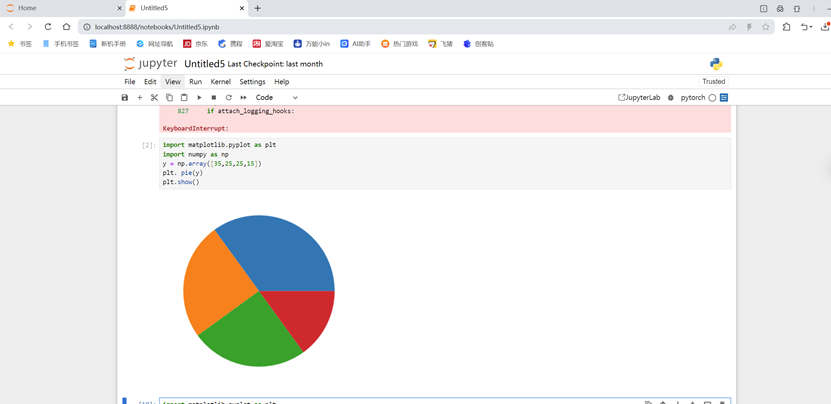
Task: Open the 创客贴 bookmark
Action: pos(479,44)
